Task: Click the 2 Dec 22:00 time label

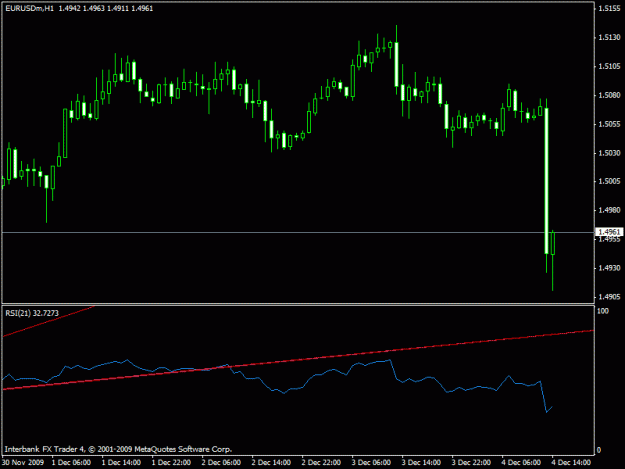Action: [321, 463]
